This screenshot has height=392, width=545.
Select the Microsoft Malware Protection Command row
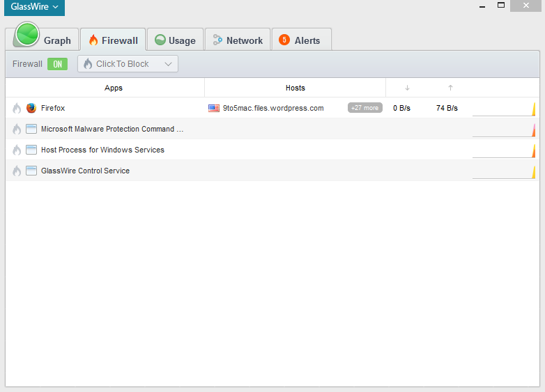click(272, 129)
